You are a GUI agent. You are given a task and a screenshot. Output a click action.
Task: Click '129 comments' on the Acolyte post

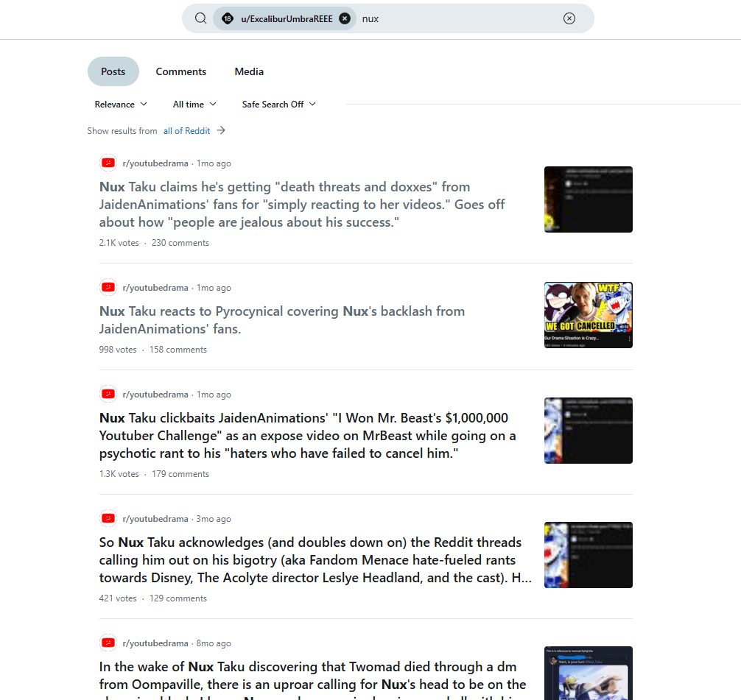point(178,598)
